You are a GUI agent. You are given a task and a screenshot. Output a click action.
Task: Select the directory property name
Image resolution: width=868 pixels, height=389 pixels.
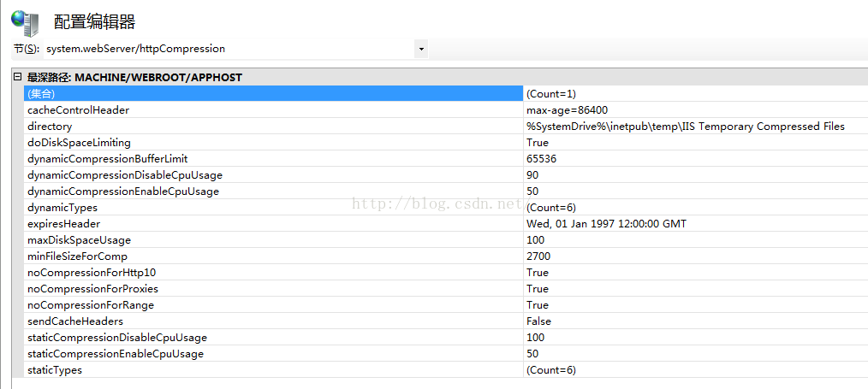[x=50, y=127]
